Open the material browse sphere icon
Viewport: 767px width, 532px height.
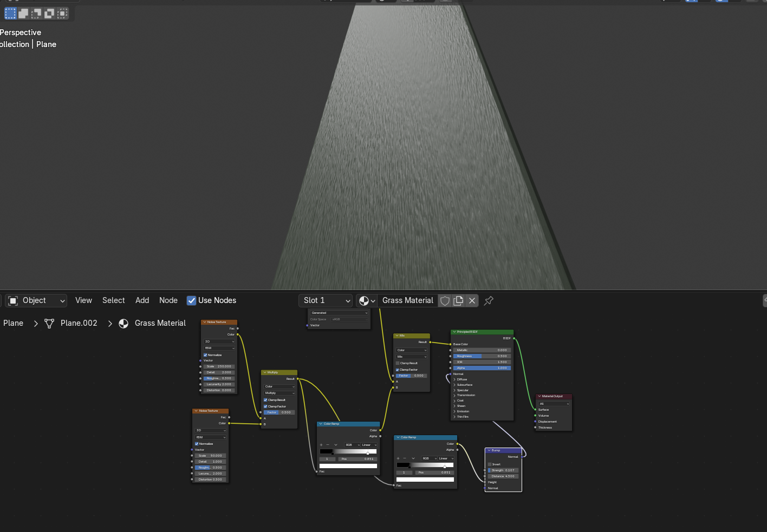click(x=367, y=301)
